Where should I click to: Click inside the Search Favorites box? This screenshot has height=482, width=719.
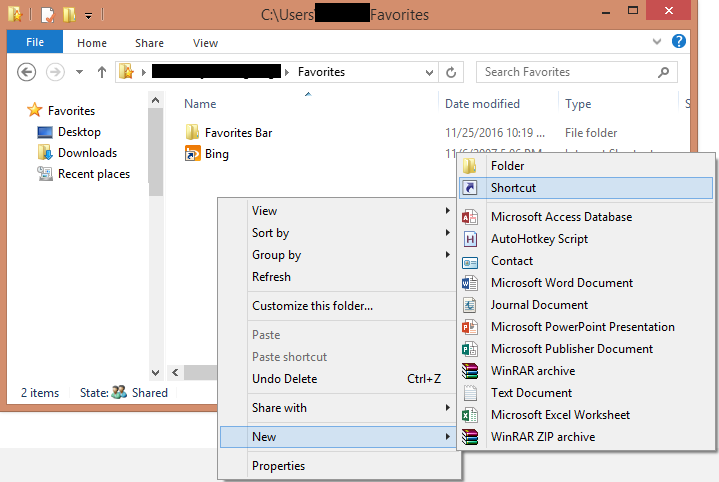click(x=569, y=72)
